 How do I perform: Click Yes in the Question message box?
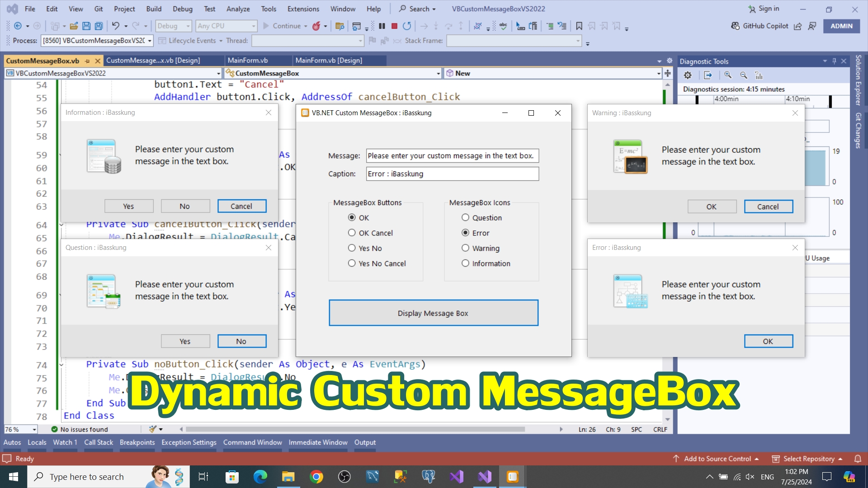[x=185, y=341]
